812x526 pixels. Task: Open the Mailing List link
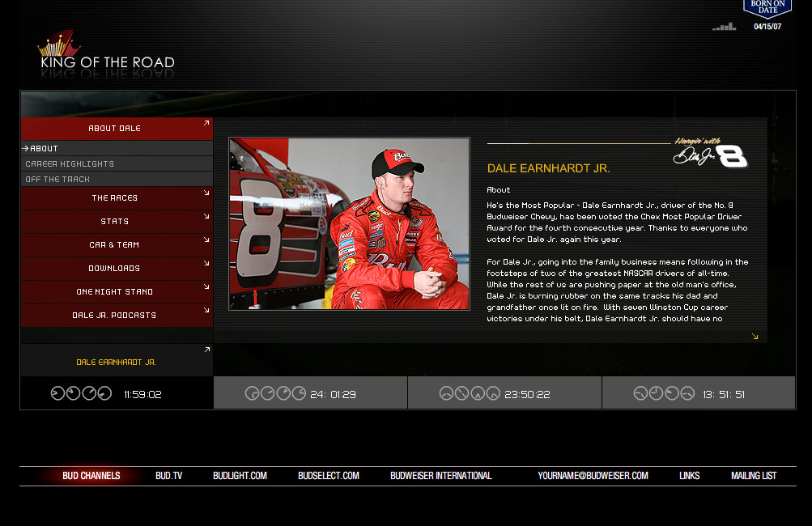[753, 476]
